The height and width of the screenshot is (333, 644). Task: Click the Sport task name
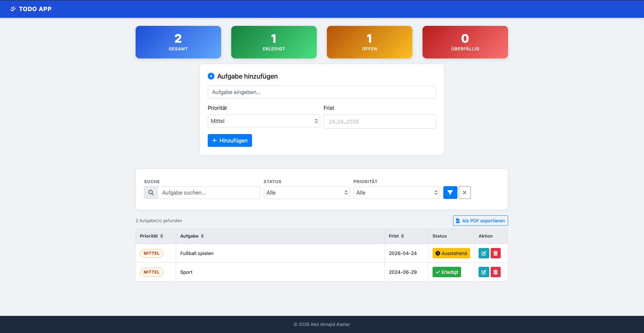pyautogui.click(x=186, y=272)
